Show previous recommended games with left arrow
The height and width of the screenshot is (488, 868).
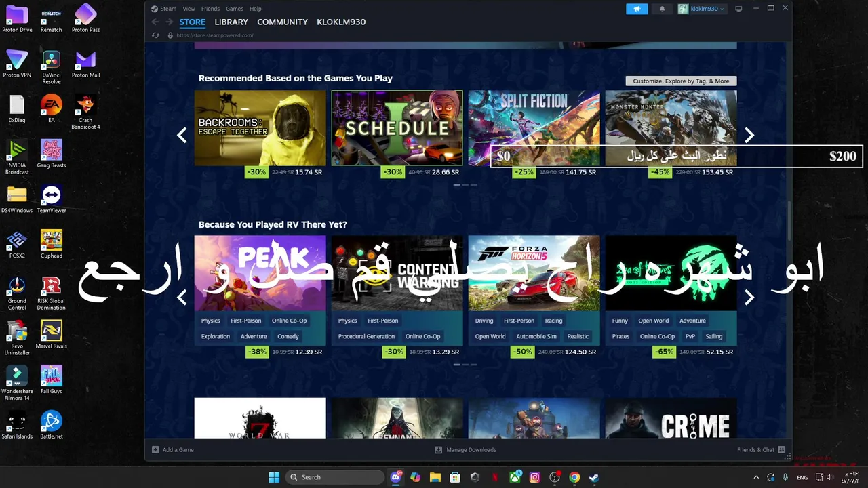point(182,135)
